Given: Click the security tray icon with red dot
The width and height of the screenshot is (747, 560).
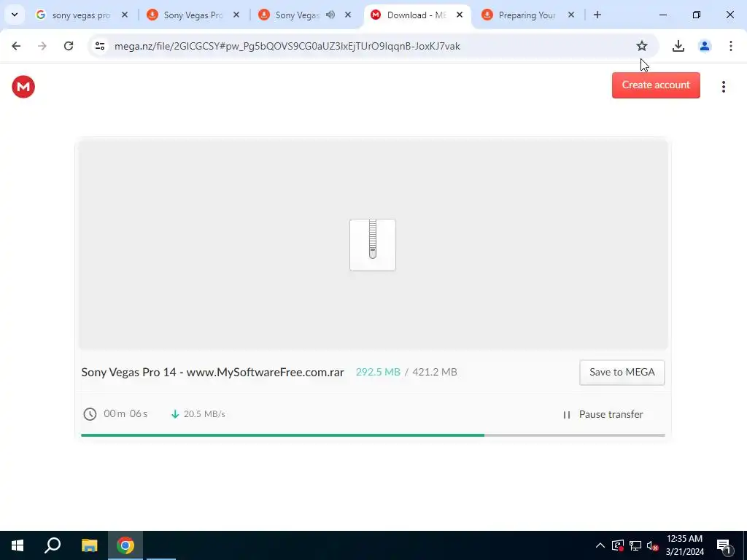Looking at the screenshot, I should pos(617,545).
